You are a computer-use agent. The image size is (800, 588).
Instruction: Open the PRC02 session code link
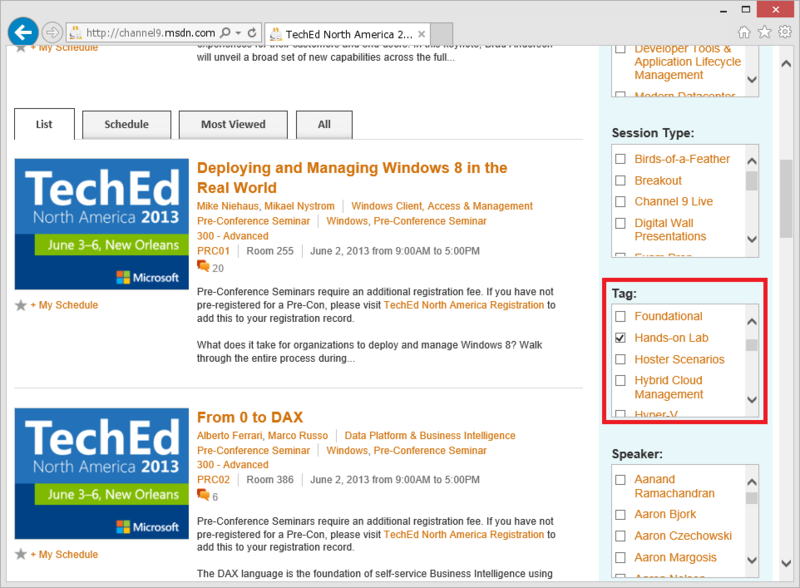coord(213,480)
